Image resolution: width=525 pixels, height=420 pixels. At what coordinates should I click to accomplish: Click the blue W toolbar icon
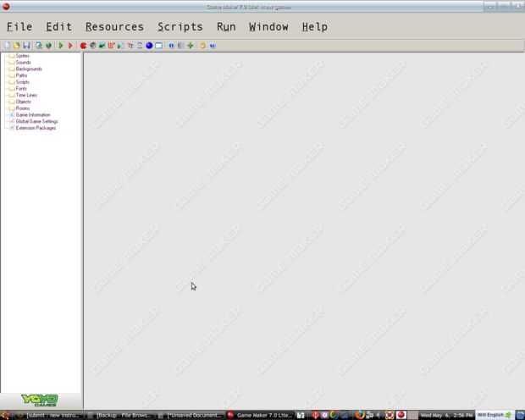(213, 46)
